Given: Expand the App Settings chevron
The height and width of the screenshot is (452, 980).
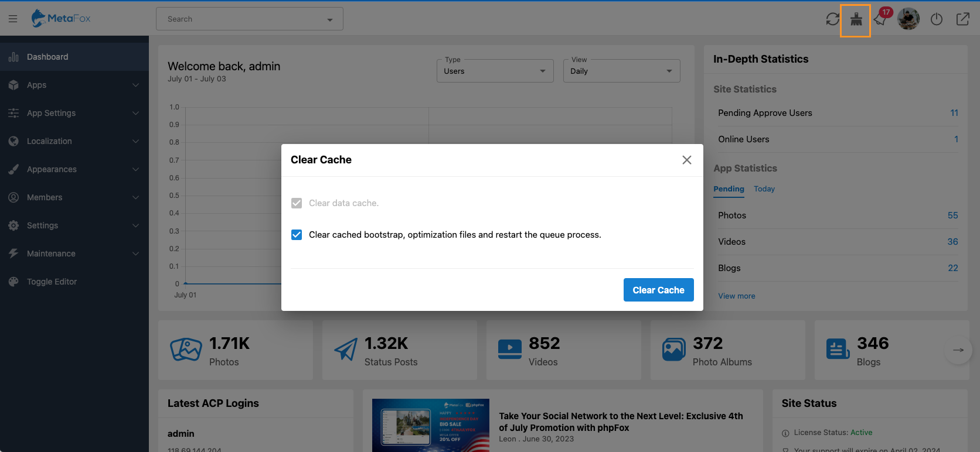Looking at the screenshot, I should pyautogui.click(x=136, y=113).
